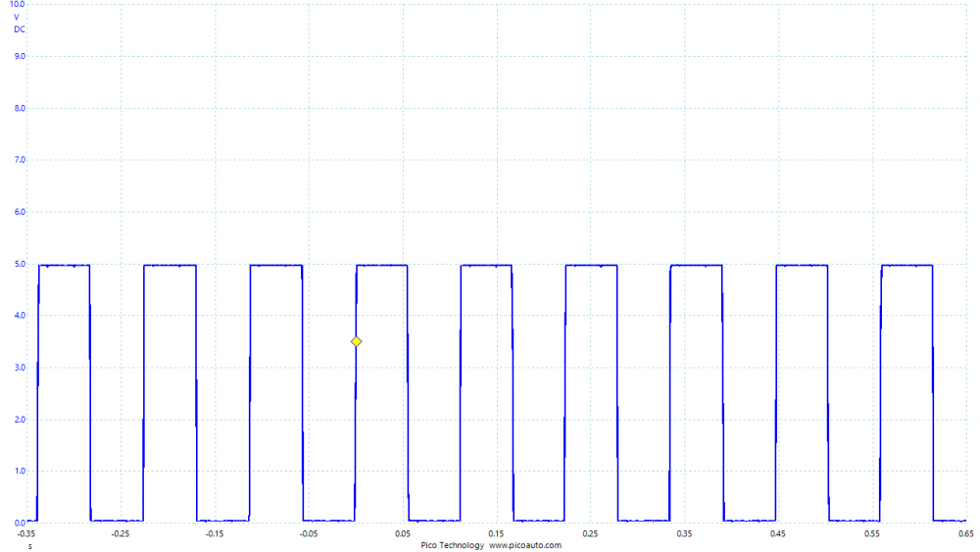
Task: Open the www.picoauto.com link
Action: point(525,545)
